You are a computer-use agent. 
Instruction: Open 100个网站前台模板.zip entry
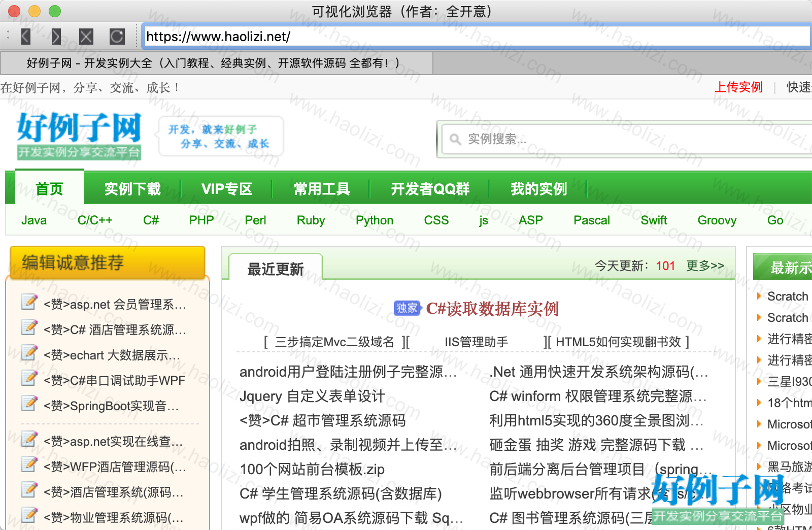312,470
